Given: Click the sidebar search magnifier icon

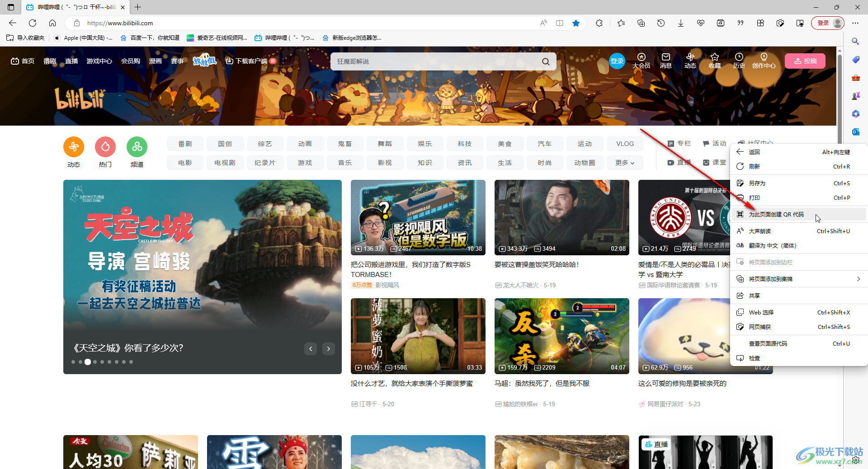Looking at the screenshot, I should tap(855, 41).
